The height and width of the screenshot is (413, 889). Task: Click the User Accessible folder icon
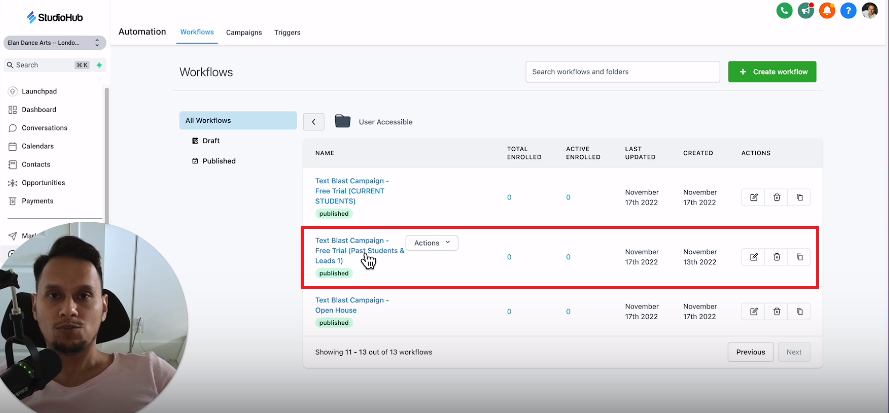(342, 121)
